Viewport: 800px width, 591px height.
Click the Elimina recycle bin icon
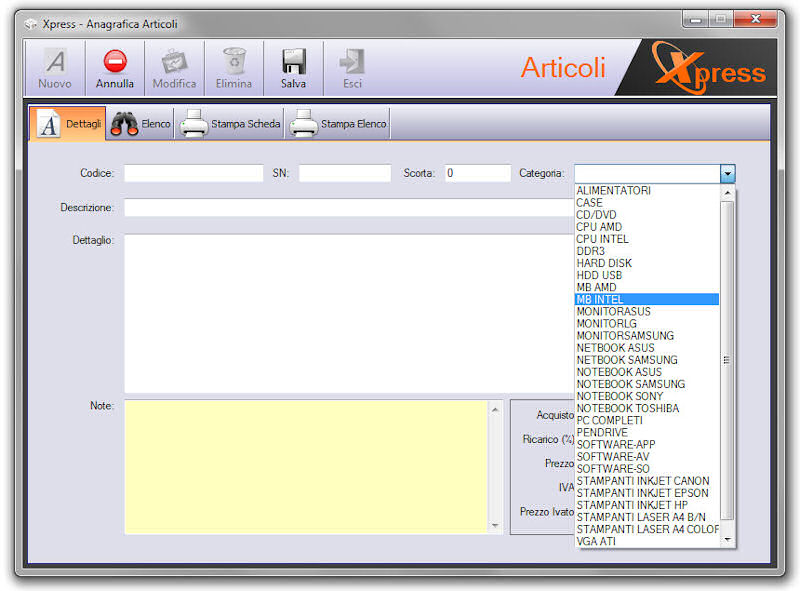(234, 62)
